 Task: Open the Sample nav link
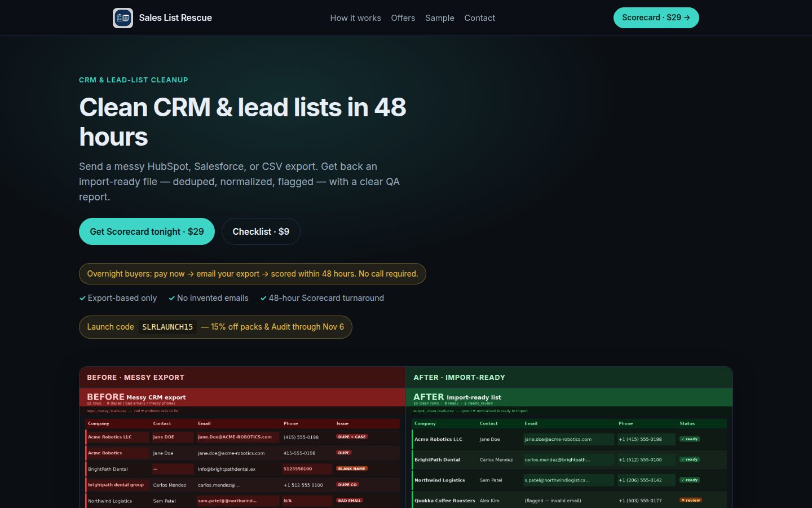[440, 18]
